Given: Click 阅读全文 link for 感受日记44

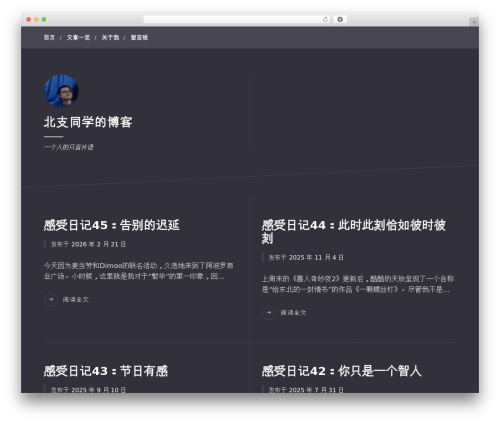Looking at the screenshot, I should [x=293, y=313].
